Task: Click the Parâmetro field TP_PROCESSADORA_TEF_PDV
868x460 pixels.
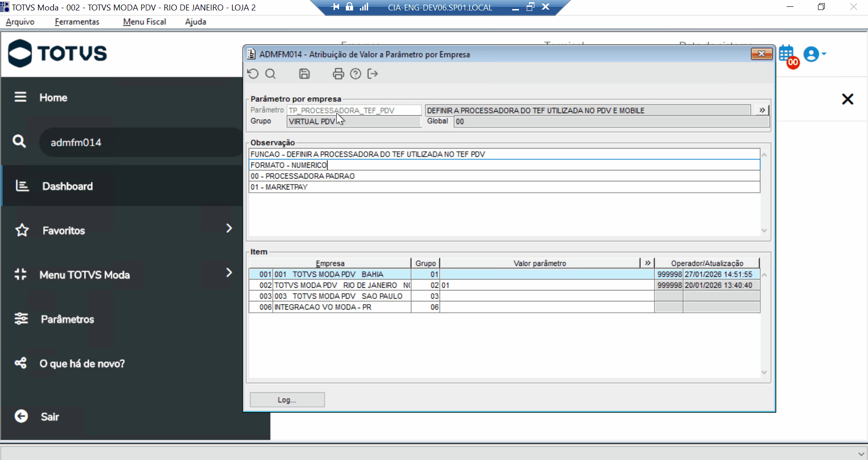Action: (x=354, y=110)
